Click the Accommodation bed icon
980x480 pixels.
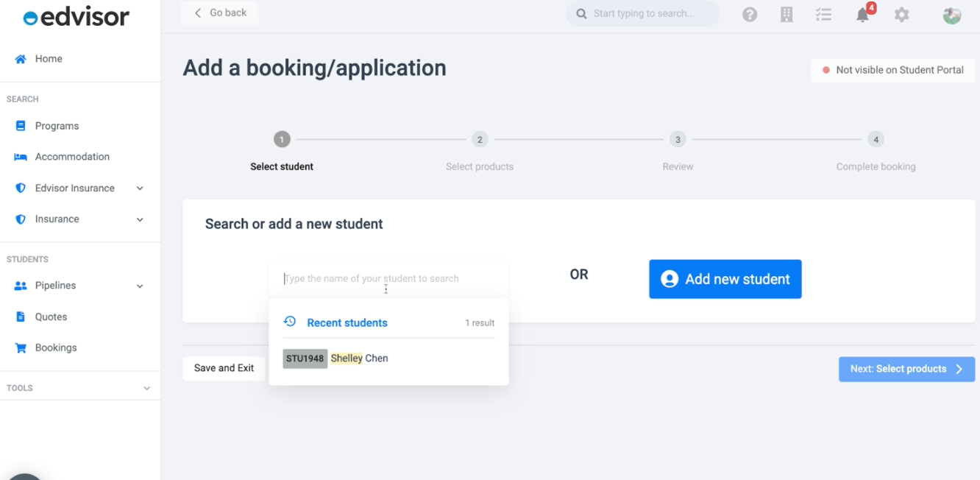[21, 157]
